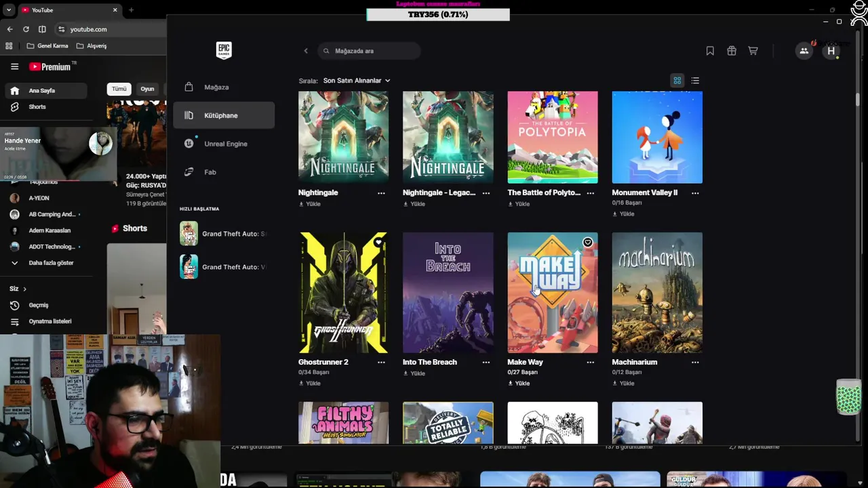Image resolution: width=868 pixels, height=488 pixels.
Task: Switch library to list view
Action: click(x=695, y=81)
